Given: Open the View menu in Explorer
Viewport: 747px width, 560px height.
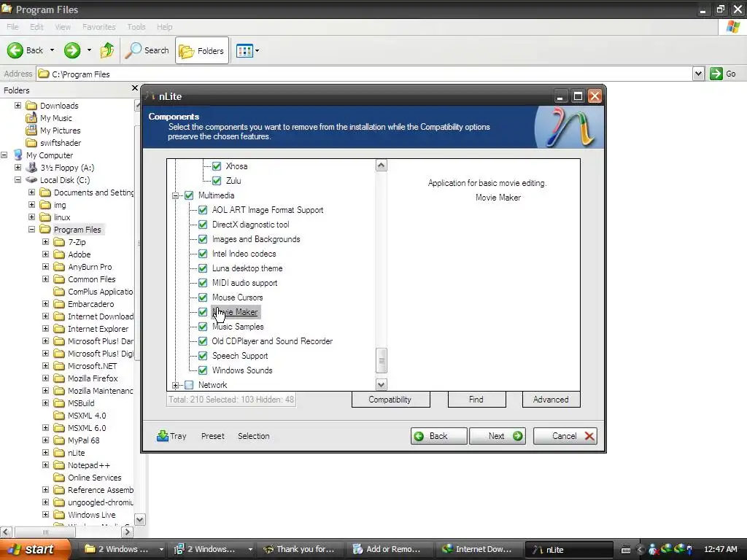Looking at the screenshot, I should (63, 27).
